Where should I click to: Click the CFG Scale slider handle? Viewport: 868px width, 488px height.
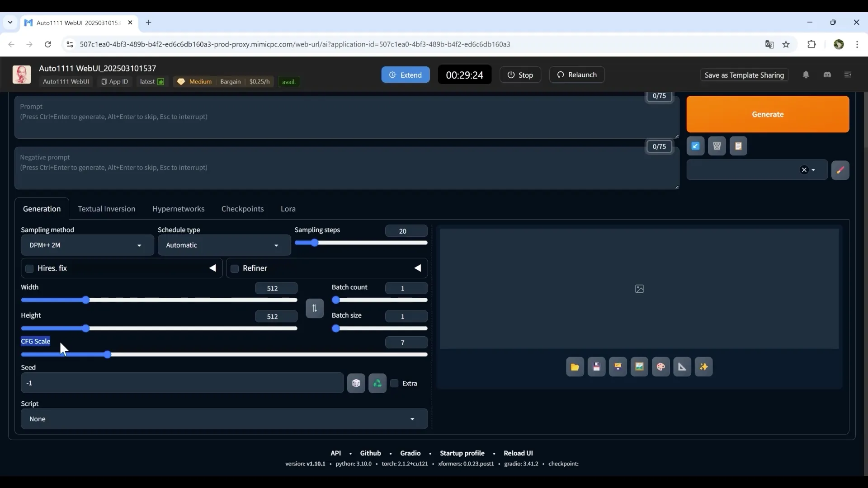coord(108,355)
